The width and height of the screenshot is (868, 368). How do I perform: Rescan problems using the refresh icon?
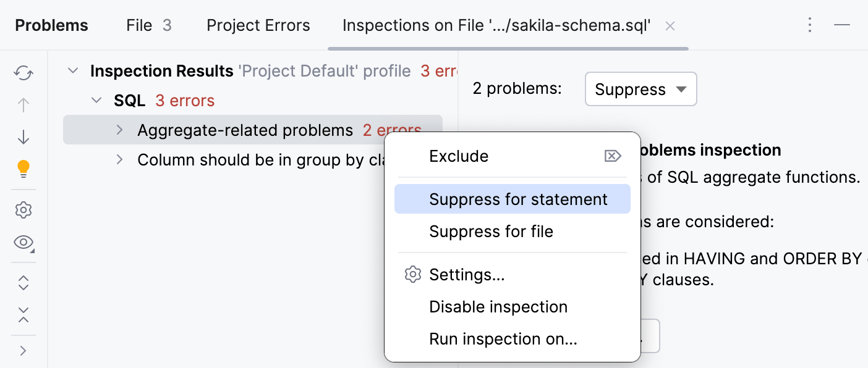pos(23,72)
